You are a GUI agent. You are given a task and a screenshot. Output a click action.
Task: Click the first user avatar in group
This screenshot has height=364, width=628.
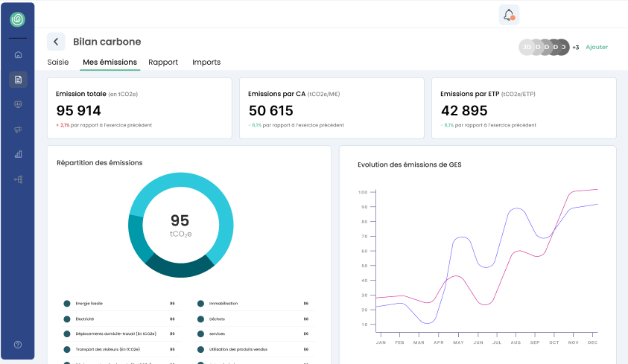coord(526,47)
